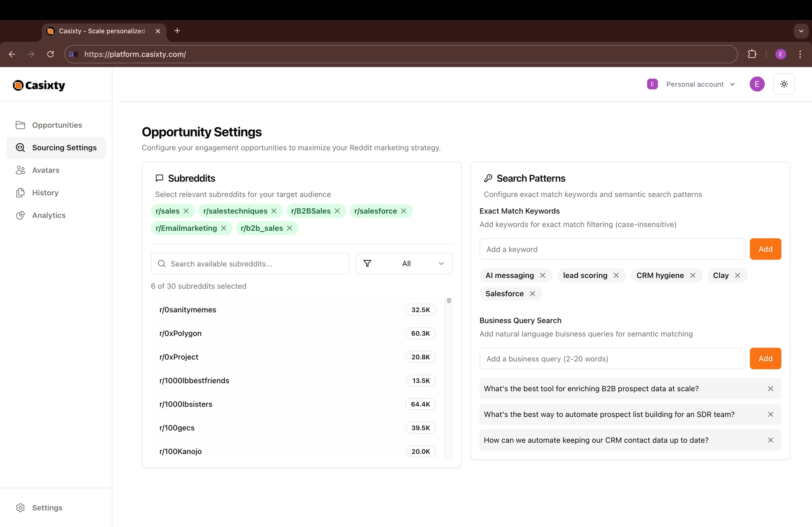This screenshot has width=812, height=527.
Task: Select r/0xProject from the list
Action: pyautogui.click(x=297, y=357)
